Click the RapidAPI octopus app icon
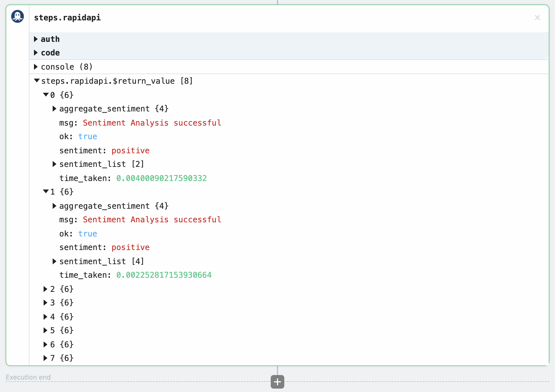 [18, 16]
